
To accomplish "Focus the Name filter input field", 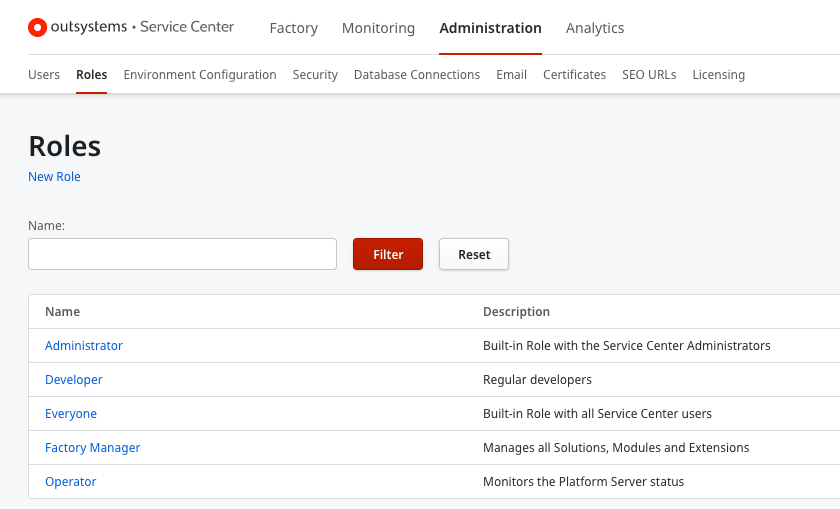I will click(x=182, y=254).
